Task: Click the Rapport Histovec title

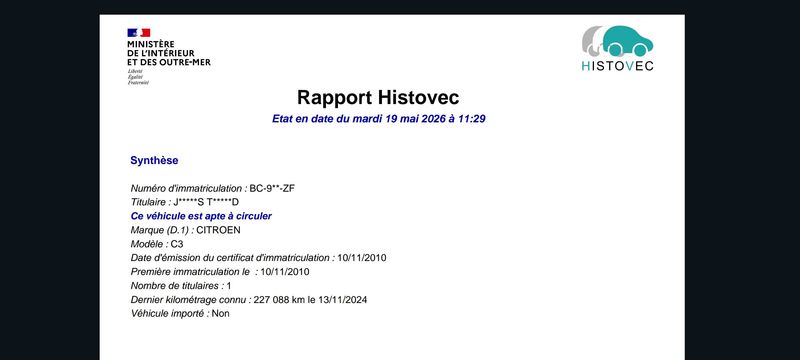Action: pos(378,97)
